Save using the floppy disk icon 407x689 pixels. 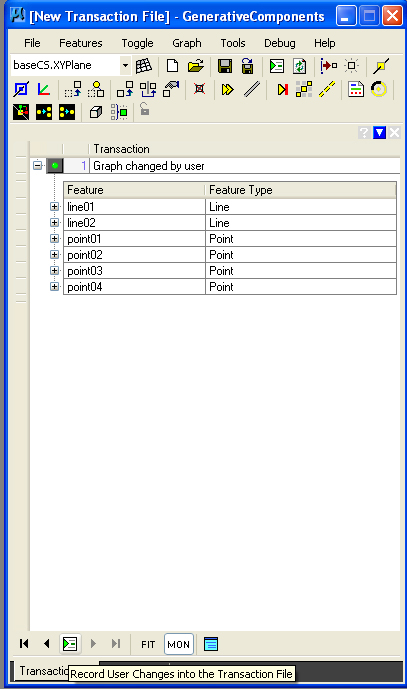click(x=225, y=66)
